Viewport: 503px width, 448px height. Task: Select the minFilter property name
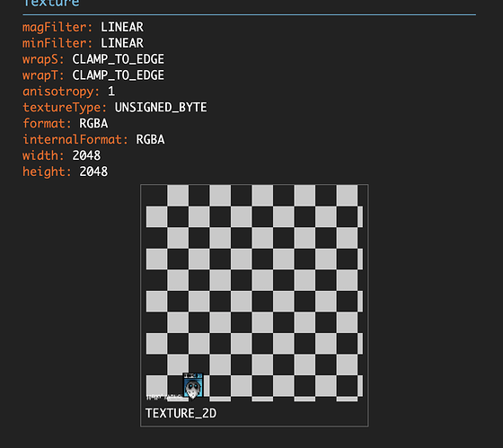click(x=57, y=43)
